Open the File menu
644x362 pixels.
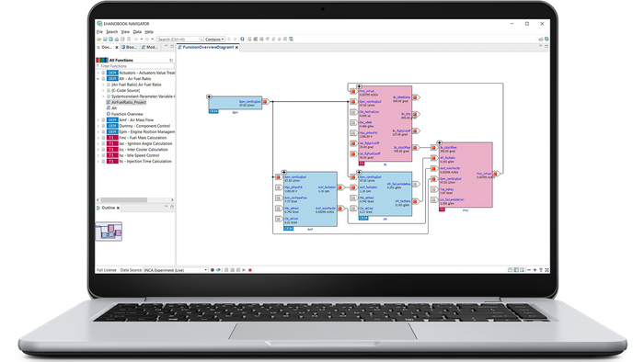tap(99, 31)
